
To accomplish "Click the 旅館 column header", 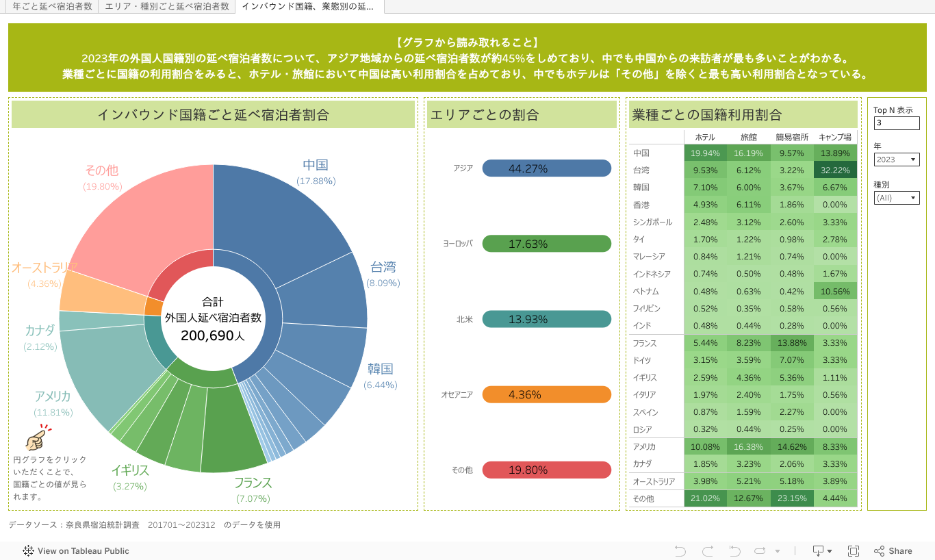I will tap(748, 137).
